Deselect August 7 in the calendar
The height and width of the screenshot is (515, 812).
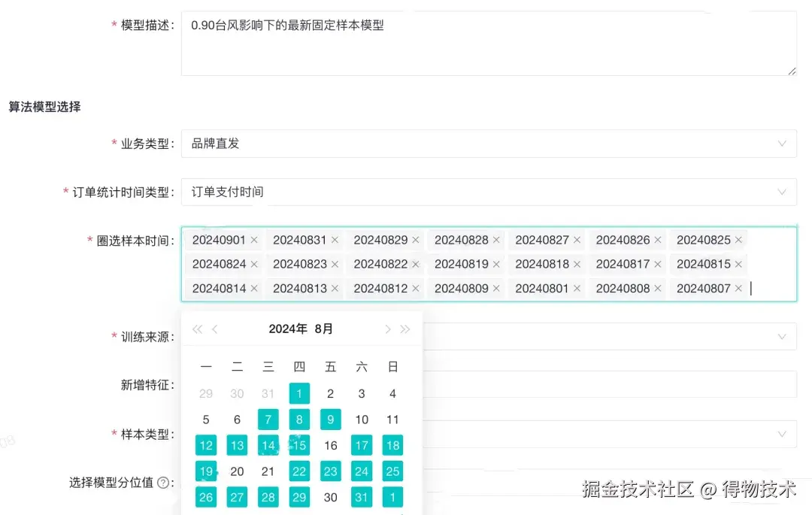point(268,420)
